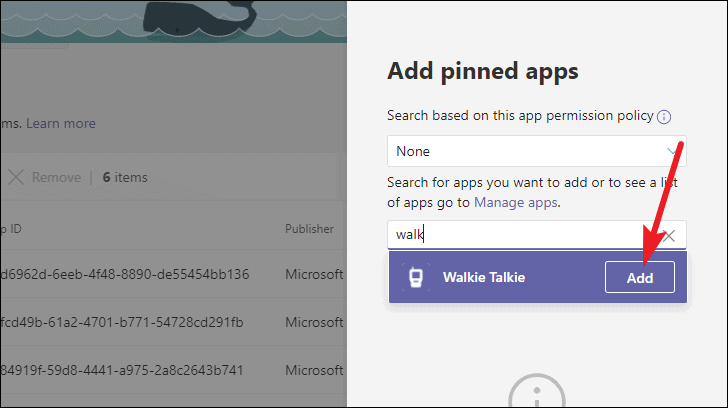Click the X icon beside Remove

(15, 177)
